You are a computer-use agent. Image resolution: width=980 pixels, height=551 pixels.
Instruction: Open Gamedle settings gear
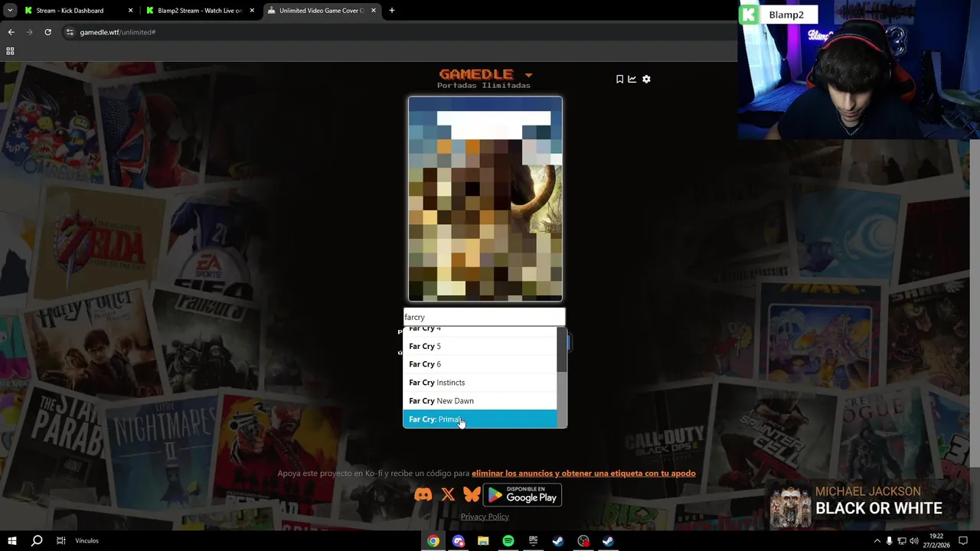point(646,79)
